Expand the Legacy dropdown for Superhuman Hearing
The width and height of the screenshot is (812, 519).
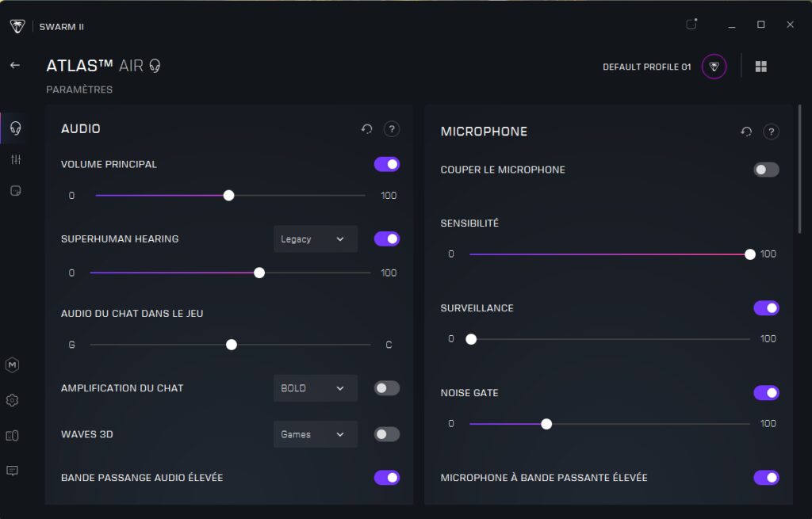pyautogui.click(x=315, y=239)
